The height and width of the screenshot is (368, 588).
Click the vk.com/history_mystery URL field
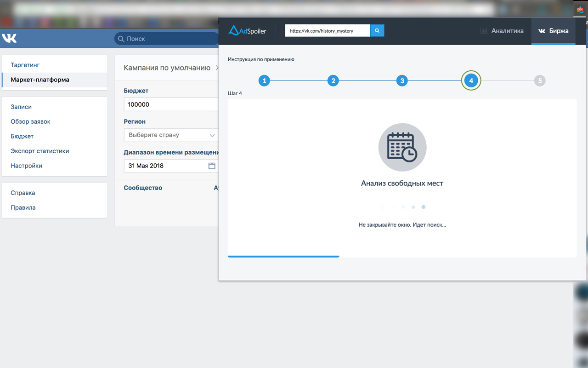click(x=328, y=31)
